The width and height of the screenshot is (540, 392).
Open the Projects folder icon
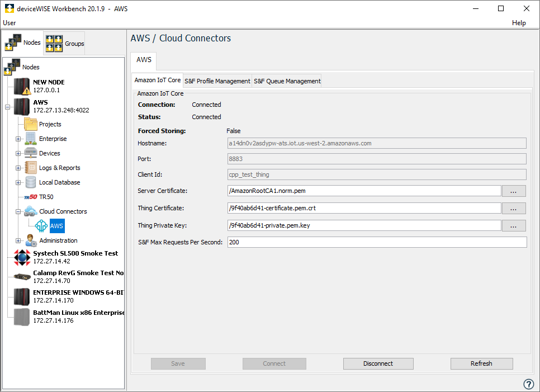(x=31, y=124)
